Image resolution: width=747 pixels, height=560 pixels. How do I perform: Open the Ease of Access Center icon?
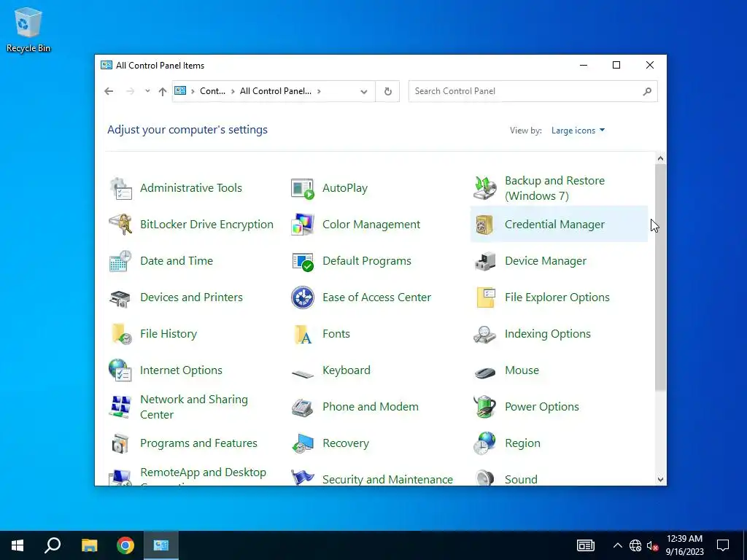click(303, 297)
